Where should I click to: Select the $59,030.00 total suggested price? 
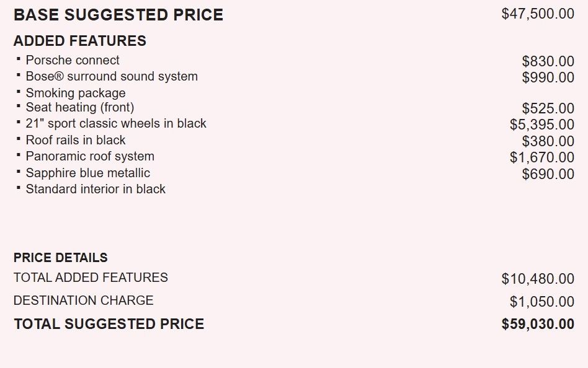tap(538, 324)
